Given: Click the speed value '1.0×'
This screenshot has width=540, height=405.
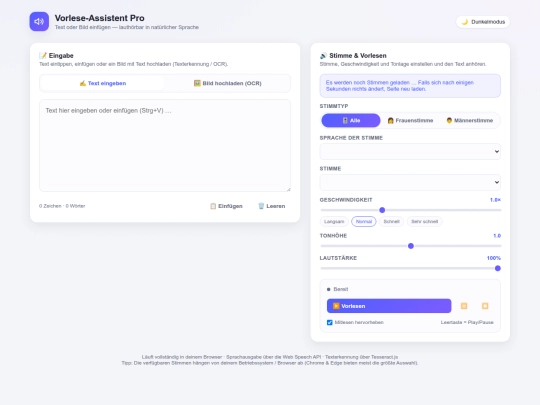Looking at the screenshot, I should [x=495, y=200].
